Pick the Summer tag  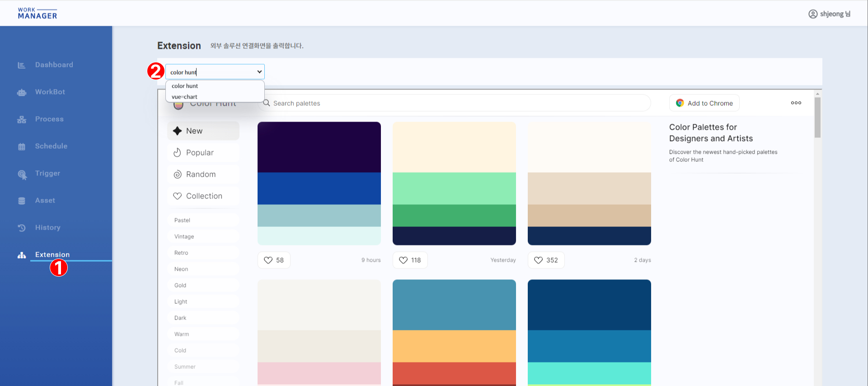203,367
